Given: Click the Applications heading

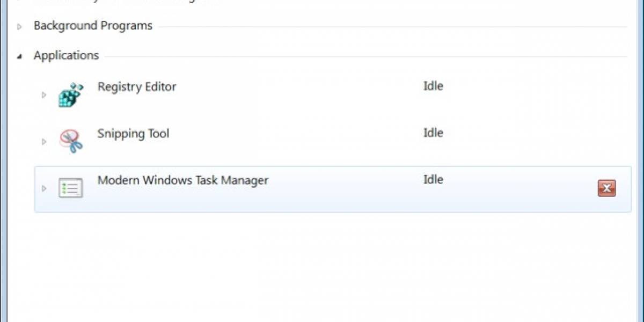Looking at the screenshot, I should tap(66, 56).
